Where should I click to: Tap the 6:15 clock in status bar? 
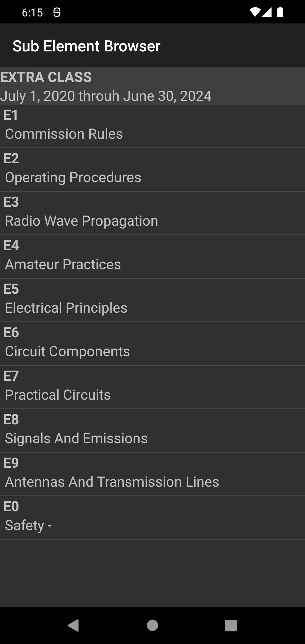coord(32,12)
